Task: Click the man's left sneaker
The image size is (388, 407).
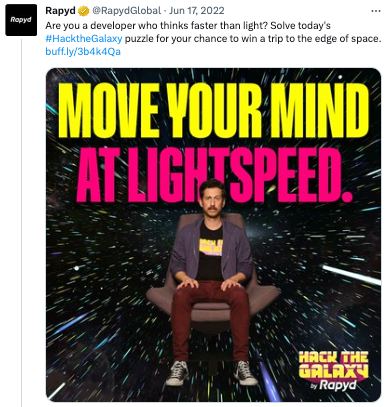Action: [245, 373]
